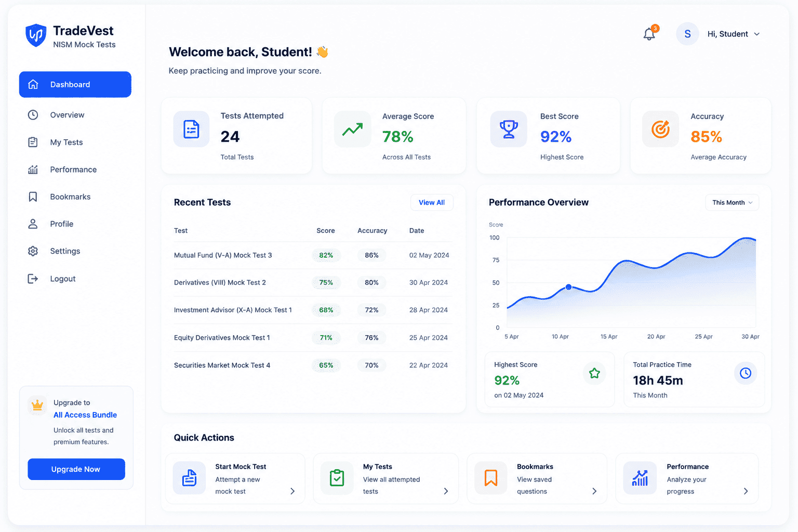
Task: Click the student avatar circle S
Action: pos(687,34)
